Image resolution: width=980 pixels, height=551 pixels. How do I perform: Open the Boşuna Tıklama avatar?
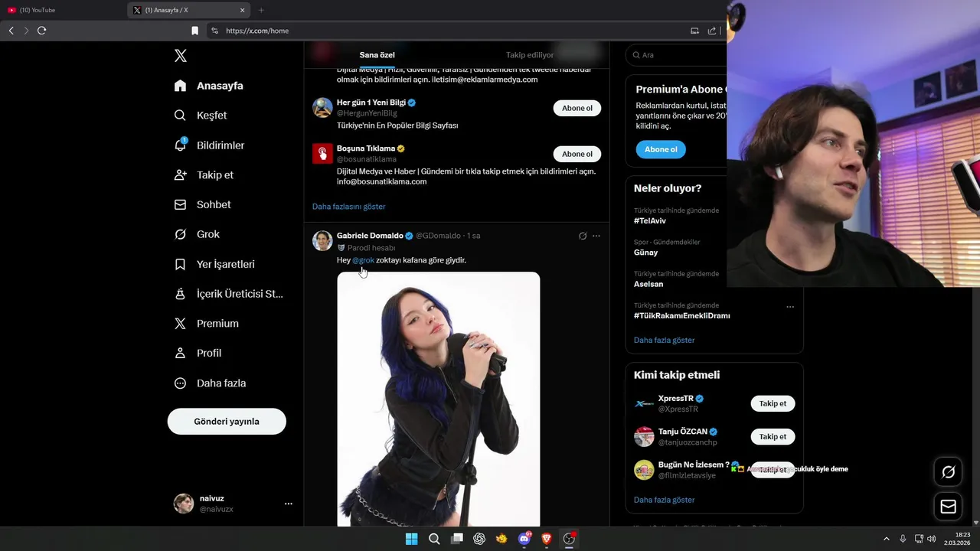tap(322, 153)
